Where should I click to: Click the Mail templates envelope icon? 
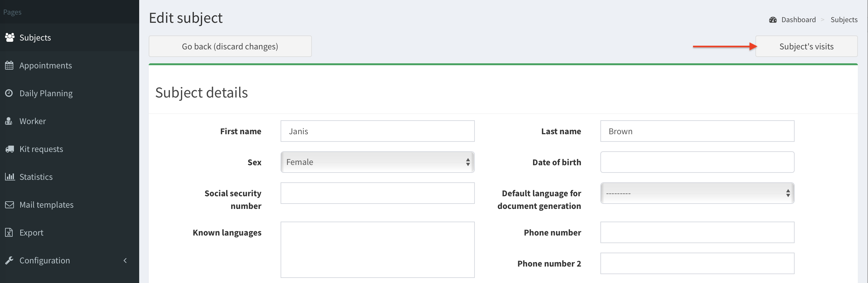9,205
